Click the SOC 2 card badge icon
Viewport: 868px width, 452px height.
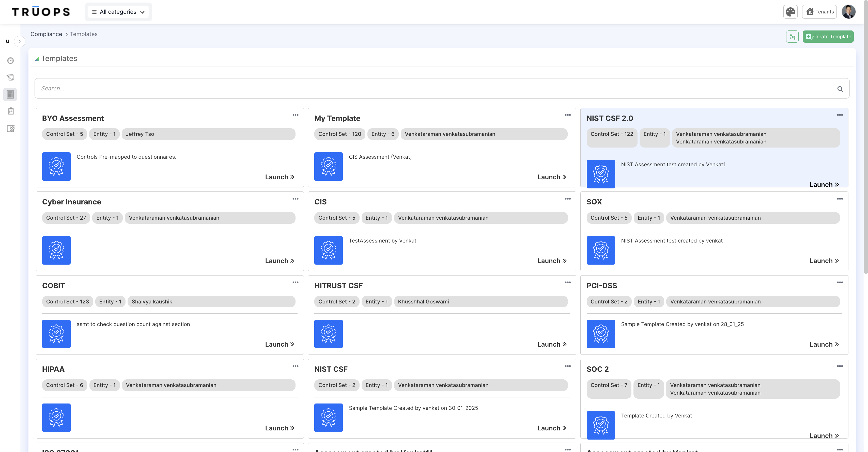coord(601,425)
